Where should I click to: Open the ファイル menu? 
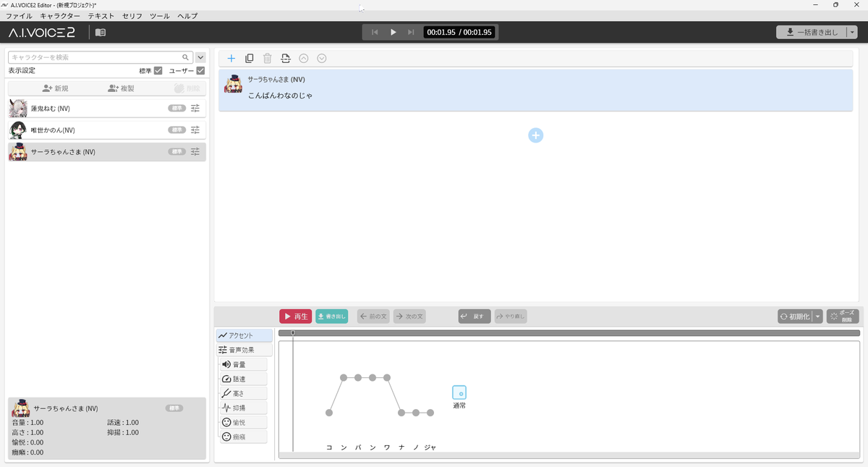[20, 16]
